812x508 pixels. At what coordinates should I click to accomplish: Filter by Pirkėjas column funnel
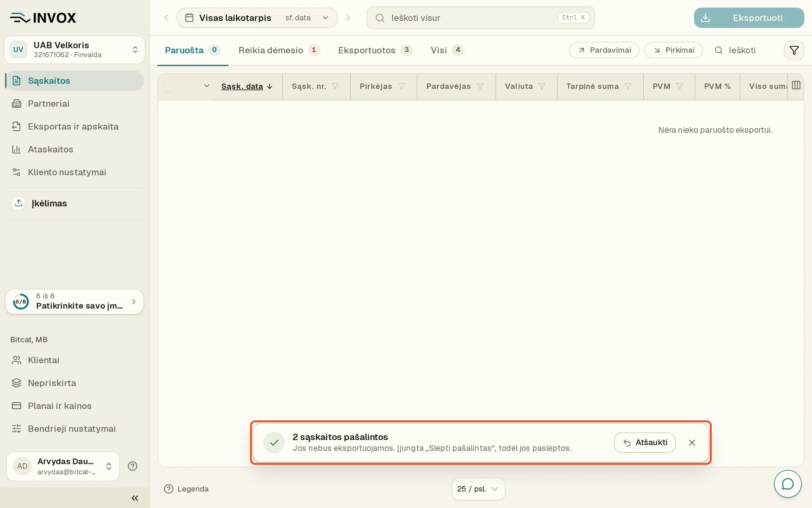(401, 87)
